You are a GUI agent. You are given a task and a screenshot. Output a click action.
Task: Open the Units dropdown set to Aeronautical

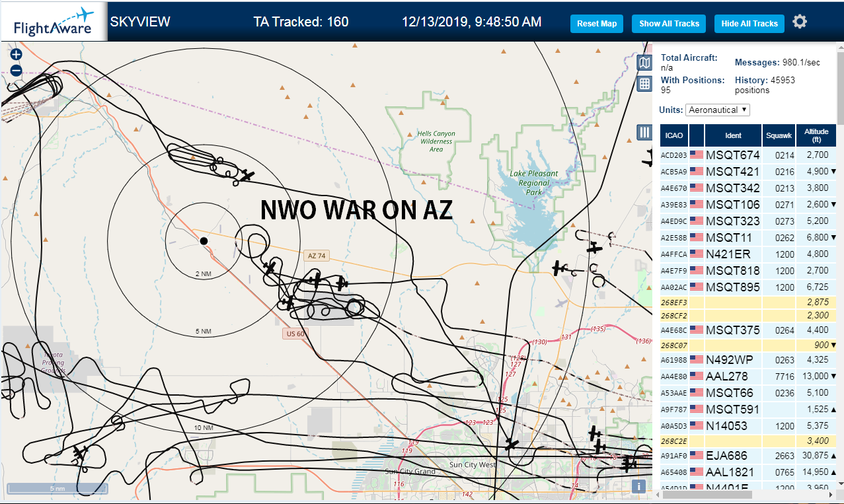(718, 110)
